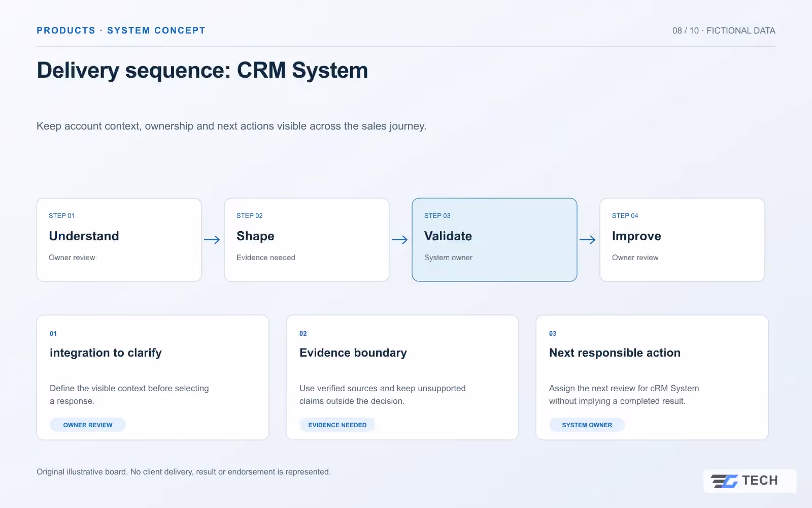Click 'Assign the next review' description text
The image size is (812, 508).
click(624, 395)
